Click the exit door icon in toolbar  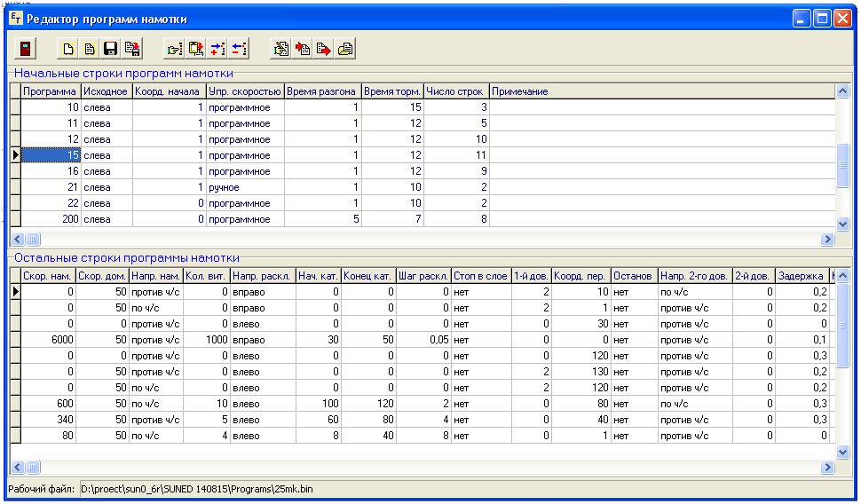click(x=26, y=50)
